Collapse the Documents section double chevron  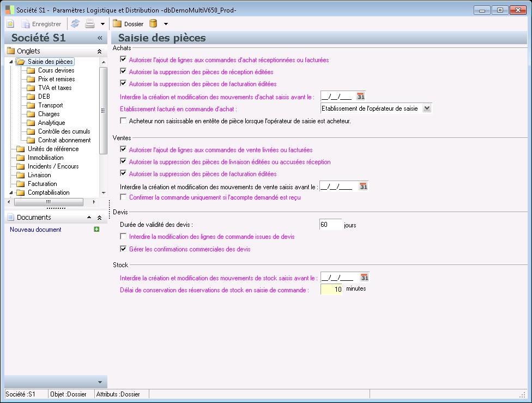(x=99, y=218)
